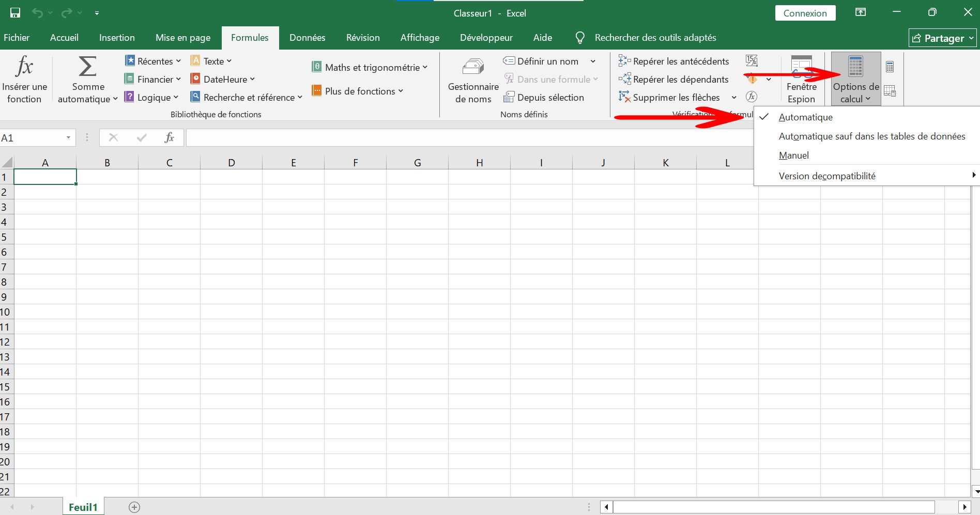Select Automatique sauf dans les tables de données
The width and height of the screenshot is (980, 515).
coord(872,136)
